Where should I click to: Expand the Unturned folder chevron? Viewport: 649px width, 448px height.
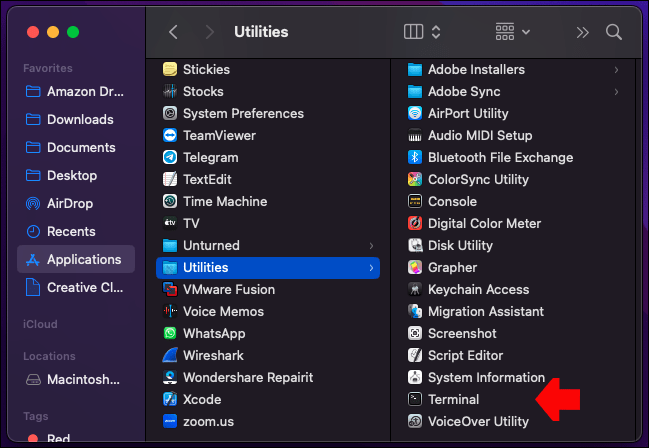point(371,245)
